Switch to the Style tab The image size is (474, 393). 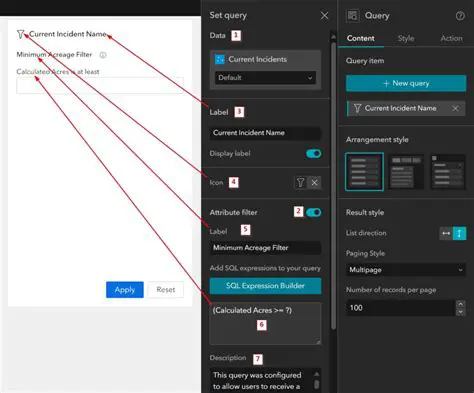pos(406,38)
